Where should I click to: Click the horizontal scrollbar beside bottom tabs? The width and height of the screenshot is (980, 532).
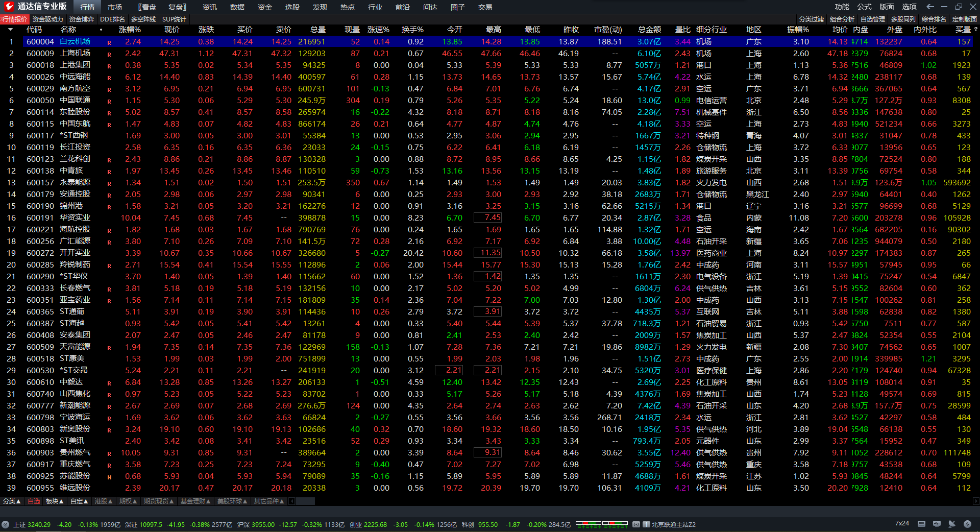[x=305, y=501]
